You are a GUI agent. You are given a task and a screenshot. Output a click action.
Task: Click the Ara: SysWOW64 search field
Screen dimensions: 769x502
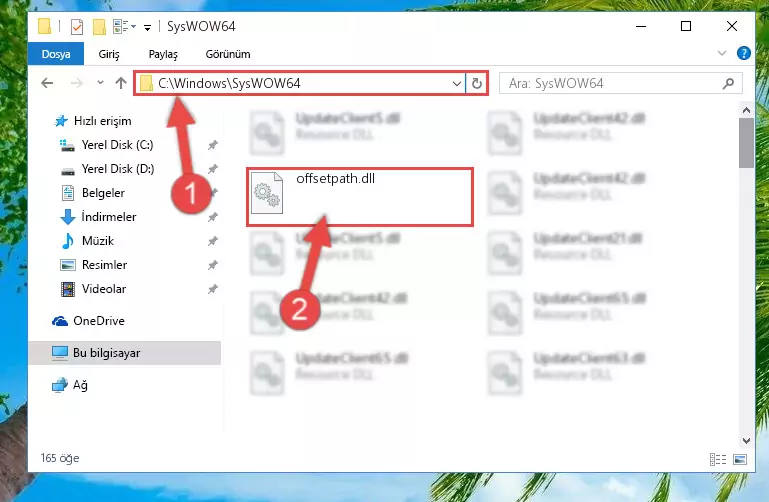pyautogui.click(x=621, y=83)
